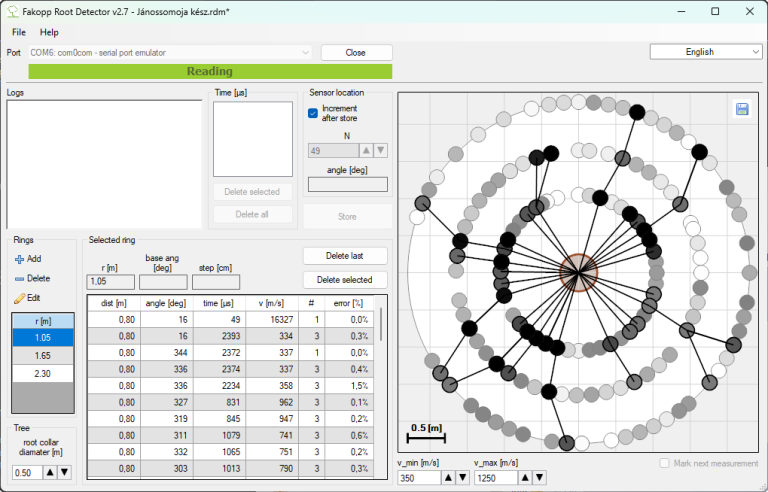Screen dimensions: 768x492
Task: Add a new ring
Action: click(x=28, y=258)
